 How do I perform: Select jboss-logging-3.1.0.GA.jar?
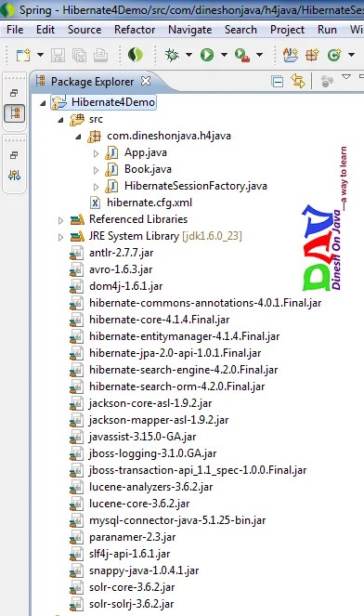(x=143, y=453)
